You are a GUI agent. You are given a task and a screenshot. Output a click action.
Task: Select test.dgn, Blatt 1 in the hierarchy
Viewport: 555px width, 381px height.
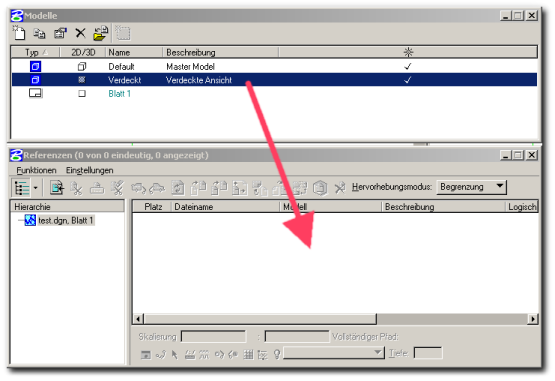pos(66,221)
